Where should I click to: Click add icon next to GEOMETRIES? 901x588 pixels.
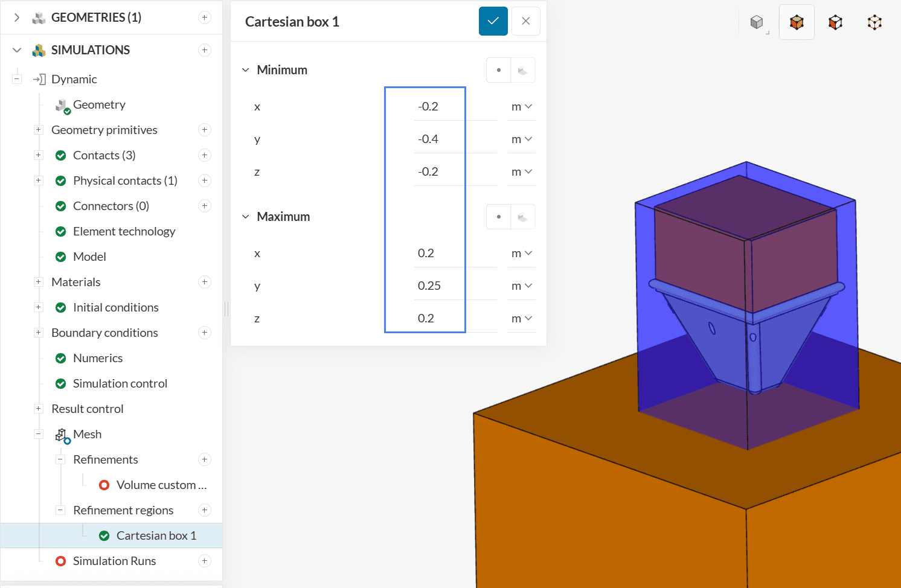205,18
